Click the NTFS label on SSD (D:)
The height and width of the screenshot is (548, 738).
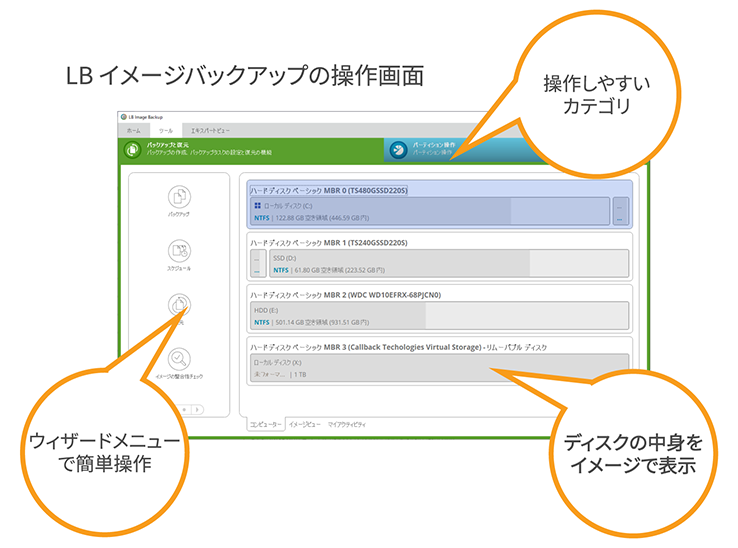281,270
